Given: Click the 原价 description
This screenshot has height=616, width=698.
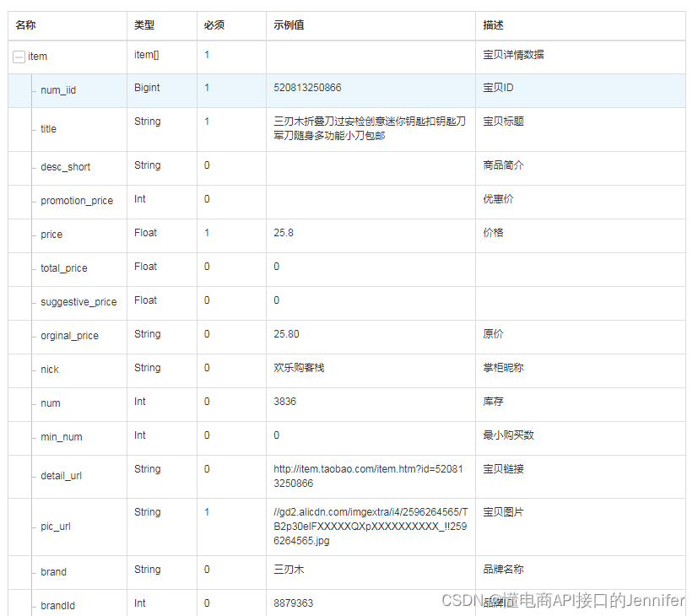Looking at the screenshot, I should click(493, 334).
